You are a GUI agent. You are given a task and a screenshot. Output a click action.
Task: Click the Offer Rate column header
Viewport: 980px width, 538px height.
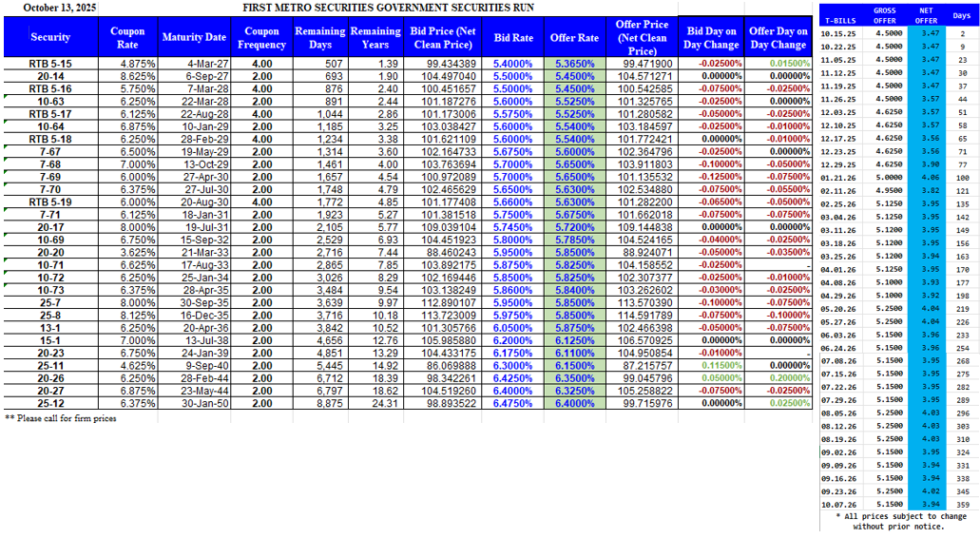(x=574, y=37)
